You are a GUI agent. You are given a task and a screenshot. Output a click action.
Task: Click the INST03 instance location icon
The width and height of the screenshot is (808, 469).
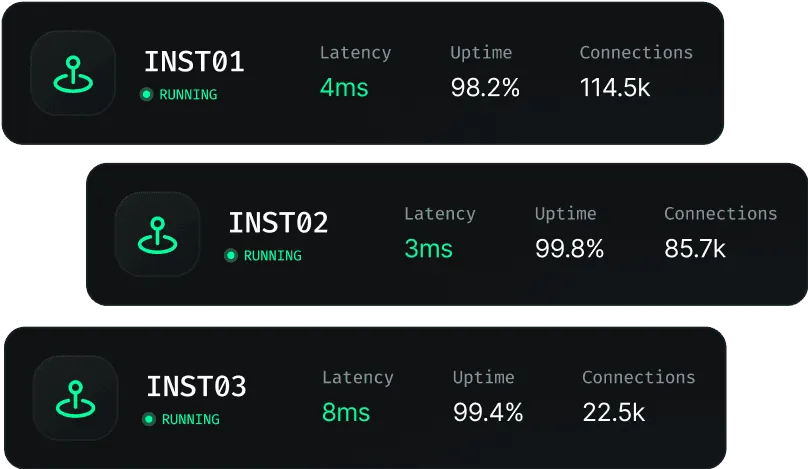[74, 397]
